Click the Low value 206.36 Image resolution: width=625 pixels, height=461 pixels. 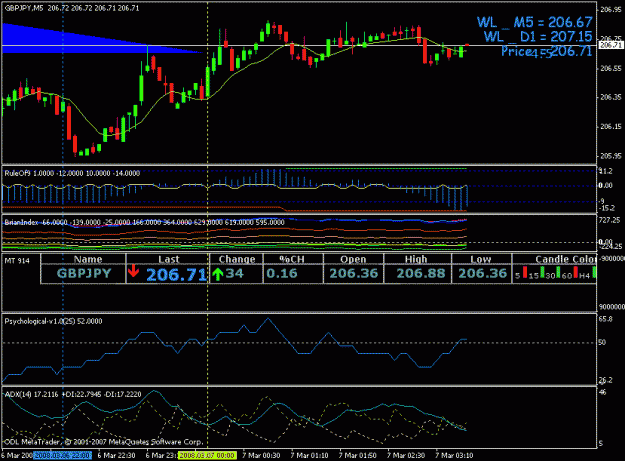coord(482,273)
